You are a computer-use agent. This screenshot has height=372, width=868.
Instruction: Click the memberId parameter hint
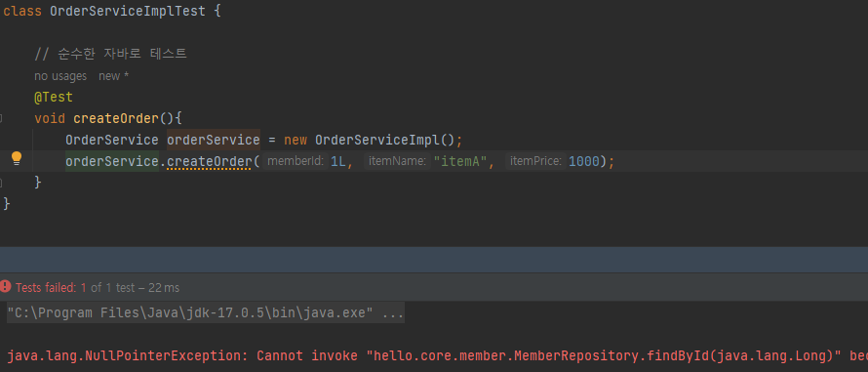(x=296, y=161)
